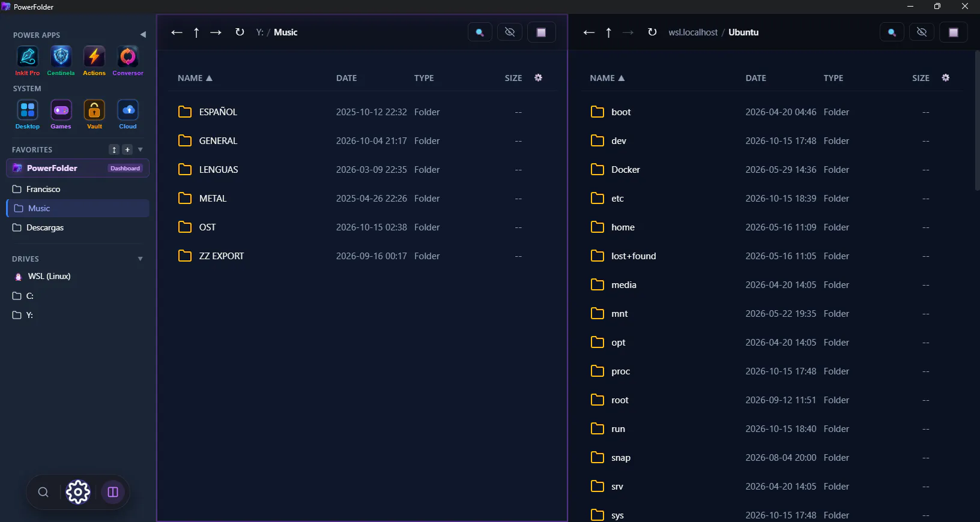
Task: Open settings from the bottom gear
Action: coord(78,493)
